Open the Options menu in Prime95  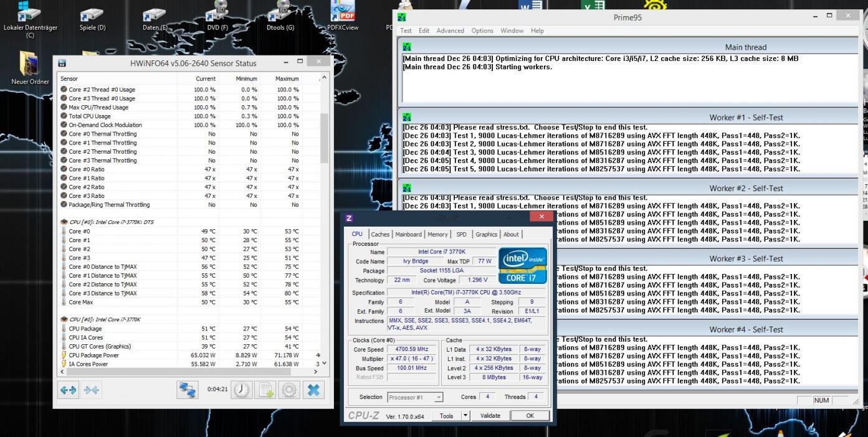pos(482,31)
